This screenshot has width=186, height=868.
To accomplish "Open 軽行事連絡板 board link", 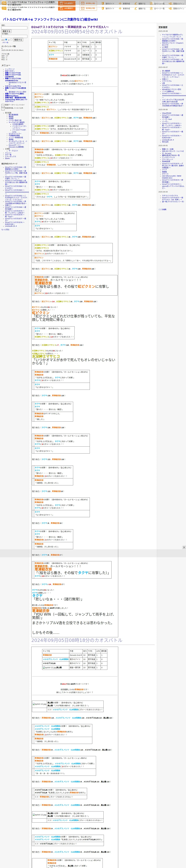I will pos(13,115).
